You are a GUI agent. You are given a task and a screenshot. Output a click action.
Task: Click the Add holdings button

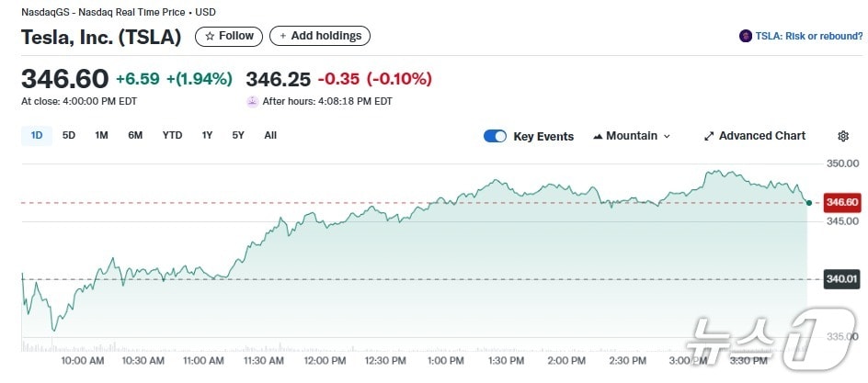point(320,36)
